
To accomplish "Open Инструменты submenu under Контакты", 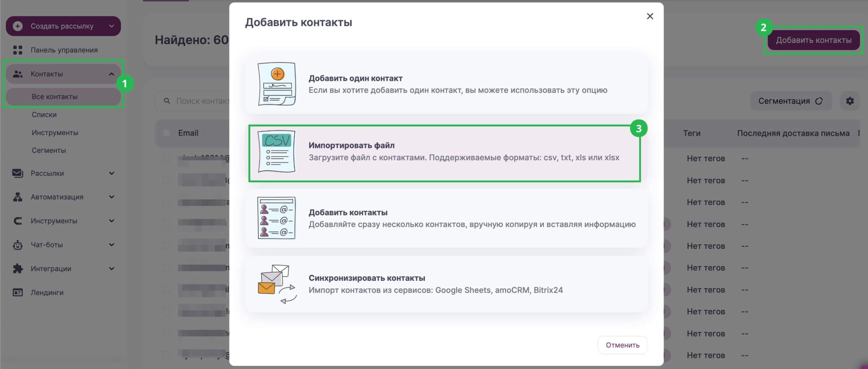I will [x=55, y=133].
